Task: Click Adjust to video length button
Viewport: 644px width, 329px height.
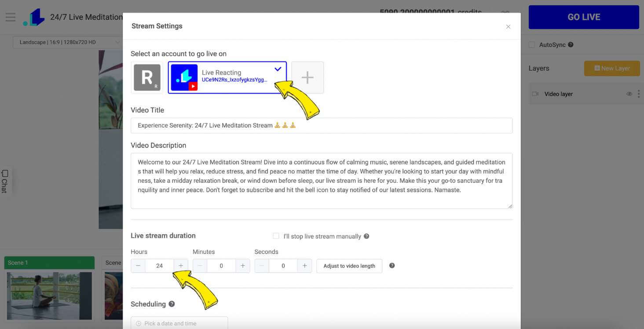Action: coord(349,266)
